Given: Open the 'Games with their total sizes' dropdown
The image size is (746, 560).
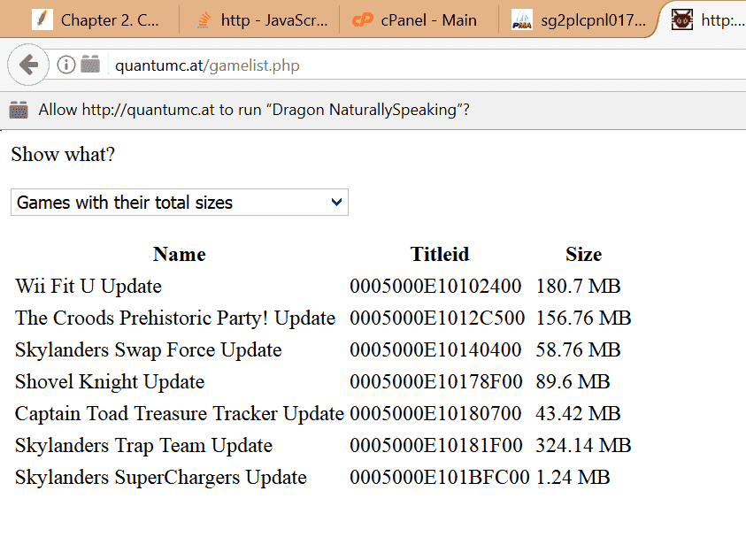Looking at the screenshot, I should 180,203.
